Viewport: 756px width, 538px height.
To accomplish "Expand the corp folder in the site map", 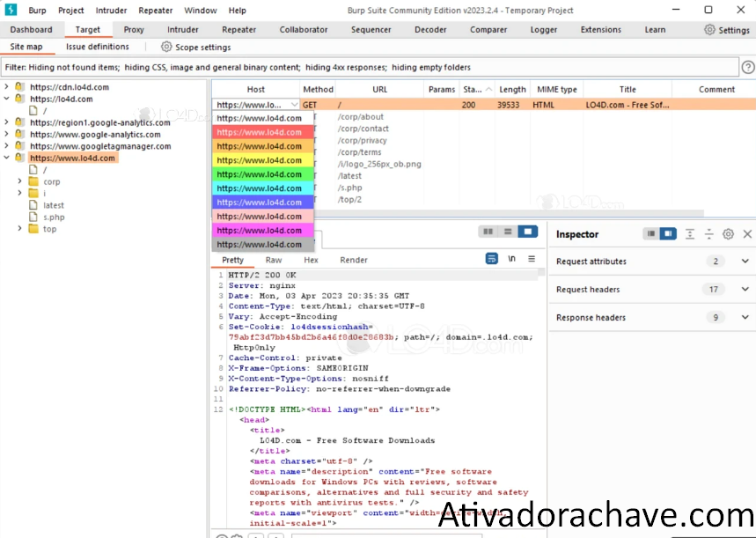I will [x=18, y=181].
